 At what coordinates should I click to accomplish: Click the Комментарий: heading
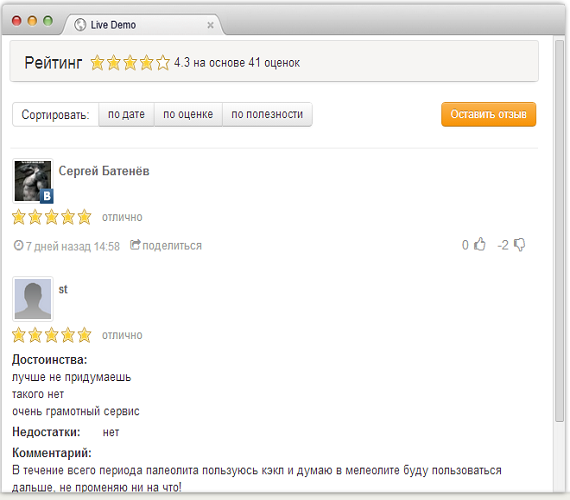[52, 453]
